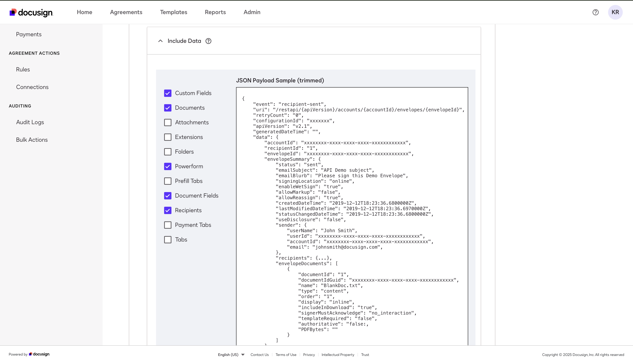633x364 pixels.
Task: Open the Admin section
Action: click(x=252, y=12)
